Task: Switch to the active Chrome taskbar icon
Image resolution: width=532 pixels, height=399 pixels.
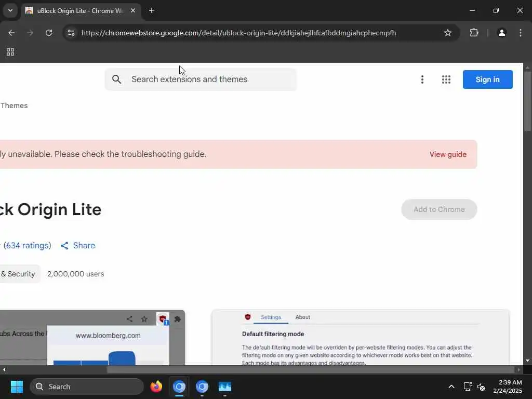Action: click(x=179, y=387)
